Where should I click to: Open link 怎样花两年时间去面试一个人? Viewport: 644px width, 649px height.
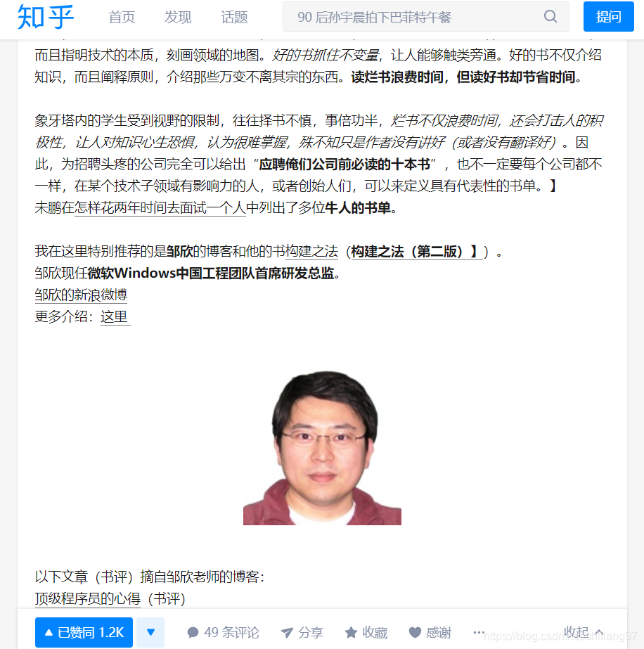pos(160,208)
